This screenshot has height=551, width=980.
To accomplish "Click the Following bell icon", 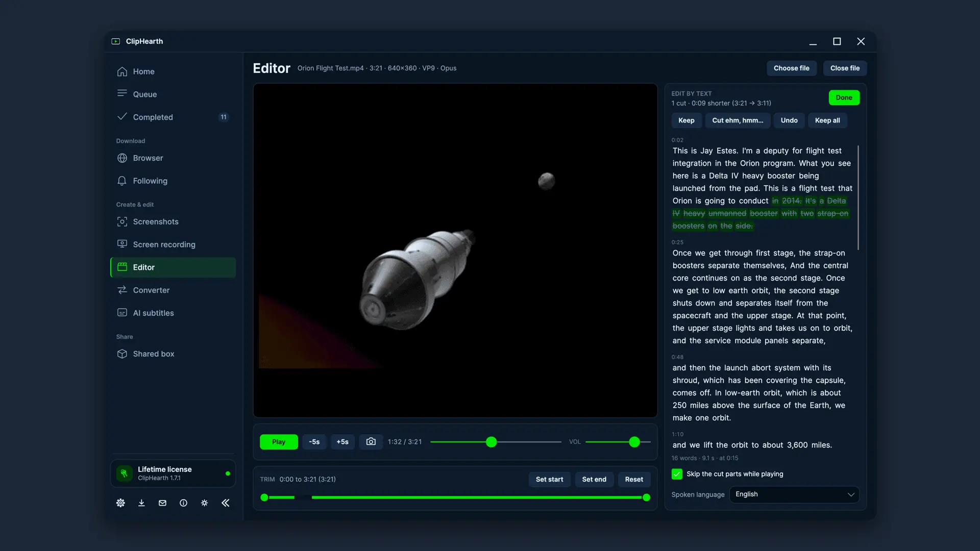I will [x=122, y=181].
